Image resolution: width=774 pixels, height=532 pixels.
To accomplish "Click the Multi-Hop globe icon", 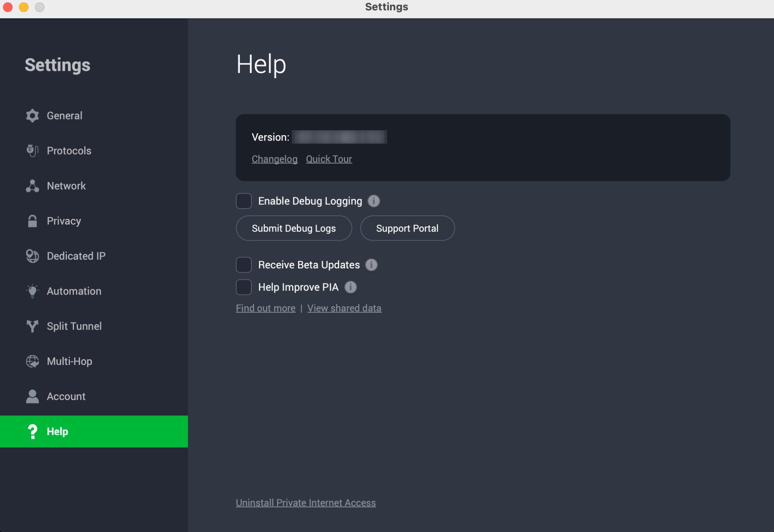I will pyautogui.click(x=32, y=361).
